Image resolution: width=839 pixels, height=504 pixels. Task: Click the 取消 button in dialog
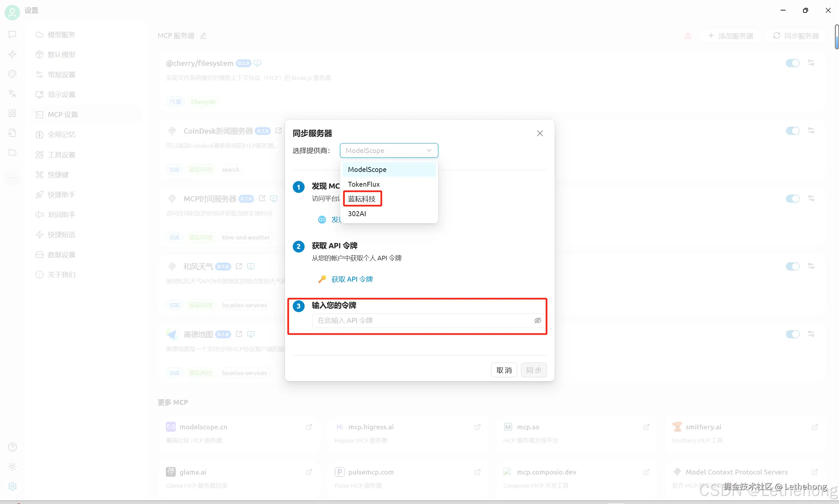504,370
